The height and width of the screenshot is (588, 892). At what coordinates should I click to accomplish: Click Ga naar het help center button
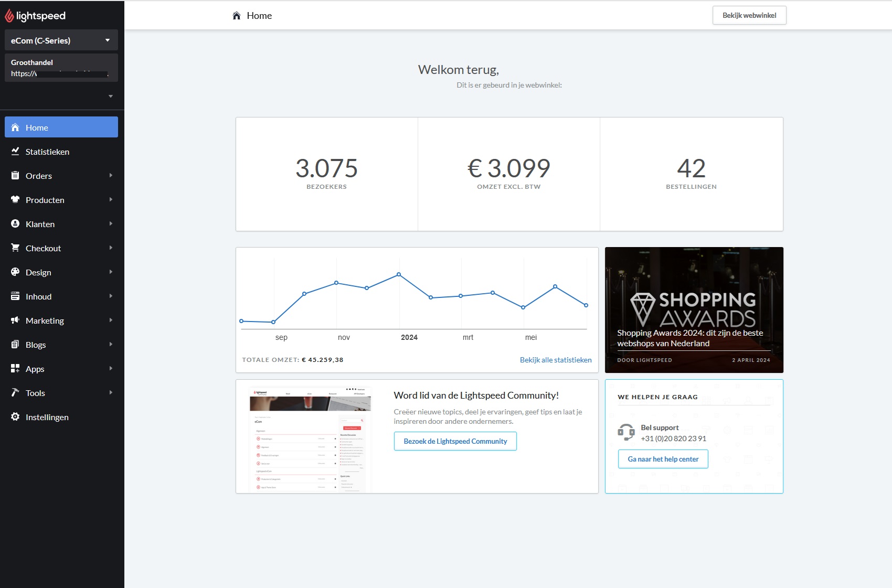click(x=663, y=459)
